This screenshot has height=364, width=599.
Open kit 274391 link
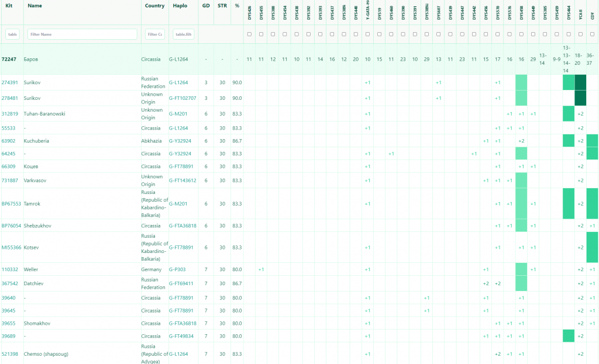click(10, 82)
